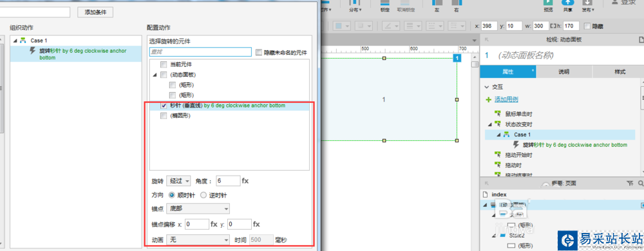Viewport: 644px width, 251px height.
Task: Click the 添加用例 link
Action: (x=506, y=100)
